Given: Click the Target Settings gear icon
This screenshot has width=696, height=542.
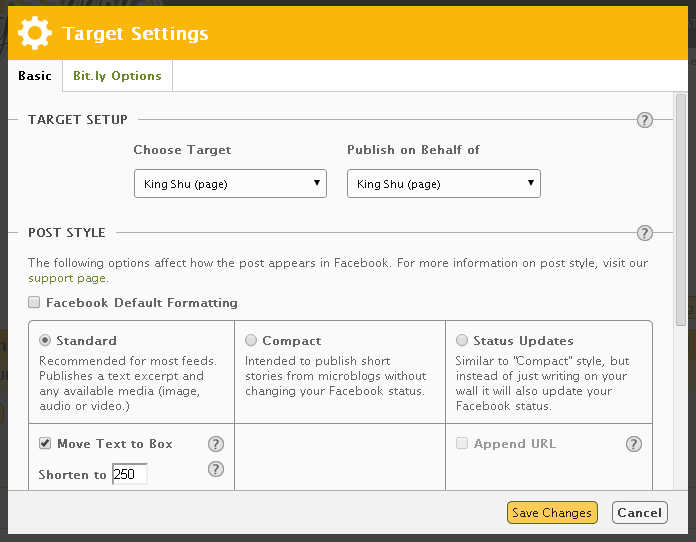Looking at the screenshot, I should [35, 33].
